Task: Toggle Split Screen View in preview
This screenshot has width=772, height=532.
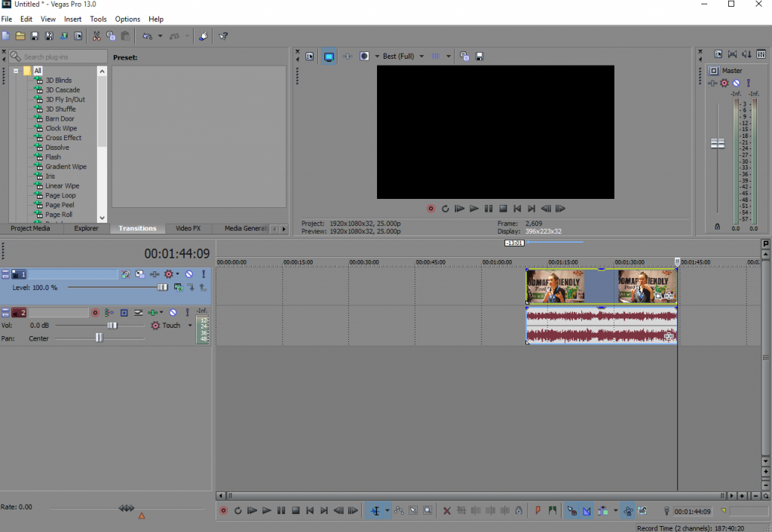Action: (364, 56)
